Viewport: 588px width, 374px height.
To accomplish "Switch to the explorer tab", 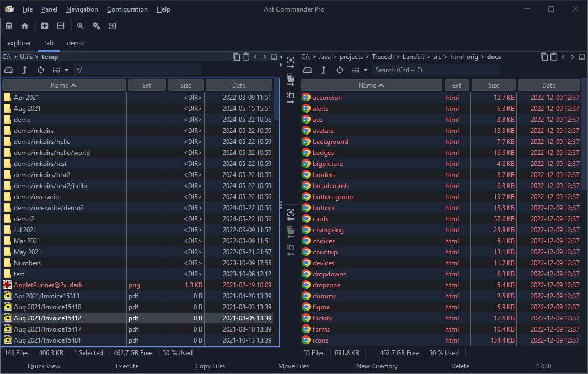I will click(x=19, y=43).
